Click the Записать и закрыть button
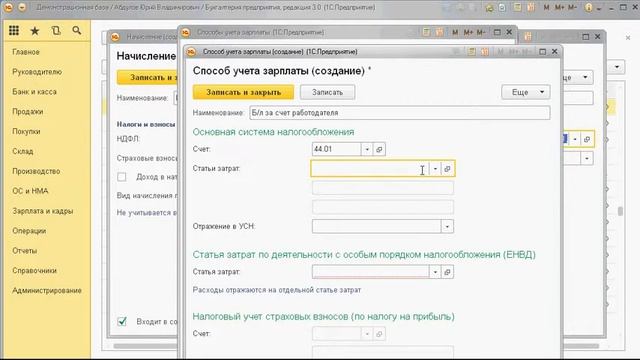Image resolution: width=640 pixels, height=360 pixels. click(x=243, y=92)
